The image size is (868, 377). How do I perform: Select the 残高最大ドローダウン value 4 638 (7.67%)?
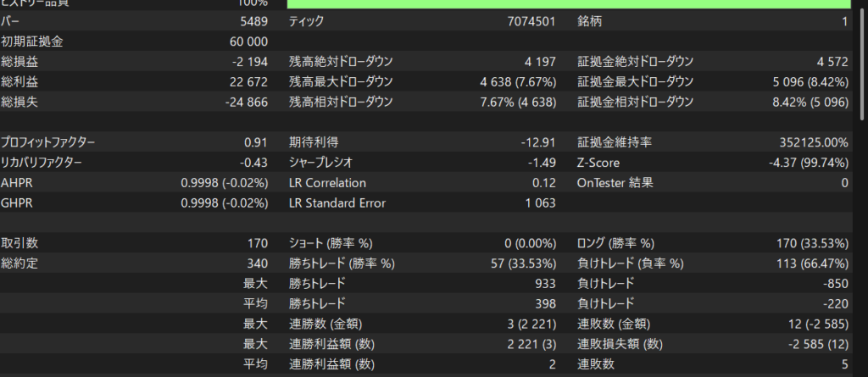pyautogui.click(x=517, y=82)
